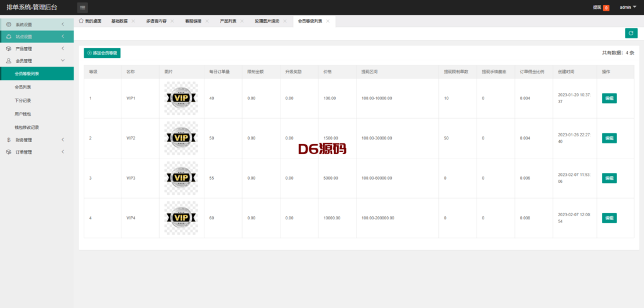644x308 pixels.
Task: Click the 财务管理 dollar icon
Action: (9, 140)
